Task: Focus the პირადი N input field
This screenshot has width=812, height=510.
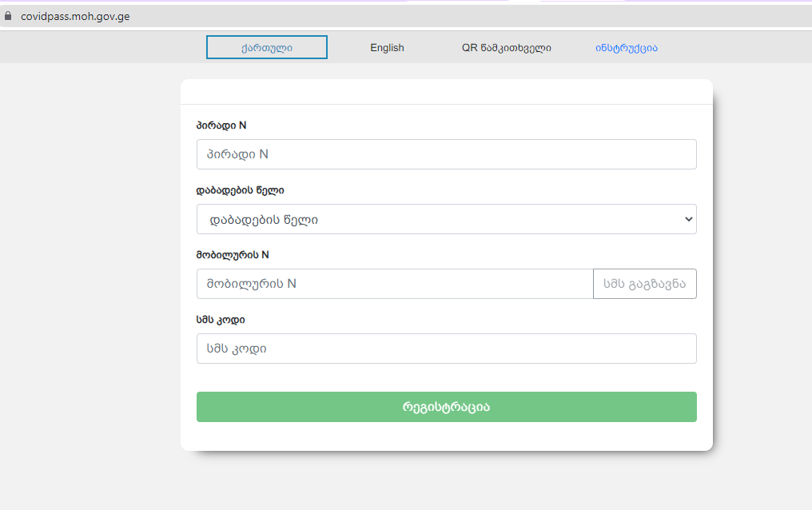Action: [446, 154]
